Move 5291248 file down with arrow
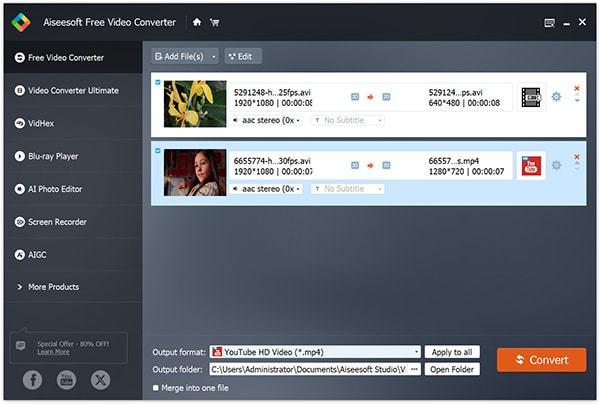The image size is (600, 404). coord(577,100)
